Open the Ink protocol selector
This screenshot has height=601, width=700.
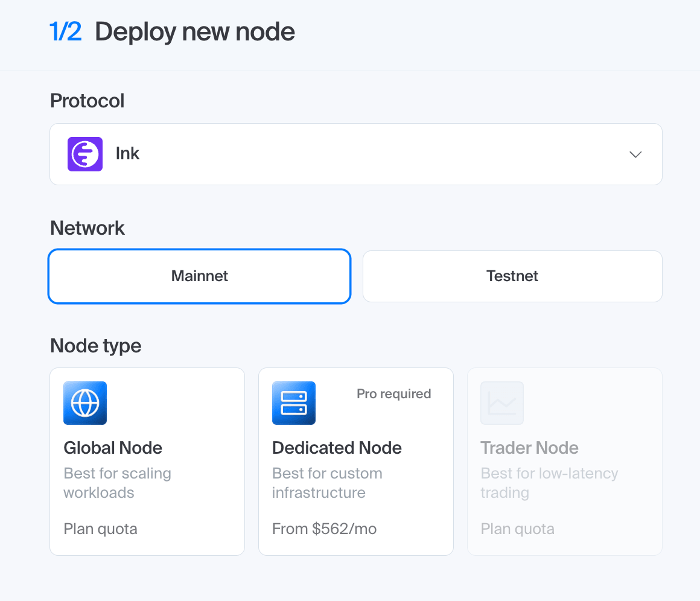(356, 154)
